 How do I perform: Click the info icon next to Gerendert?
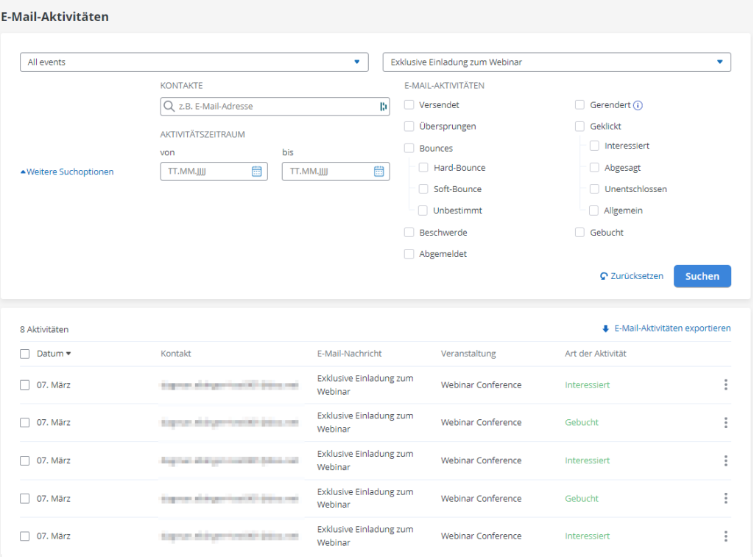638,105
